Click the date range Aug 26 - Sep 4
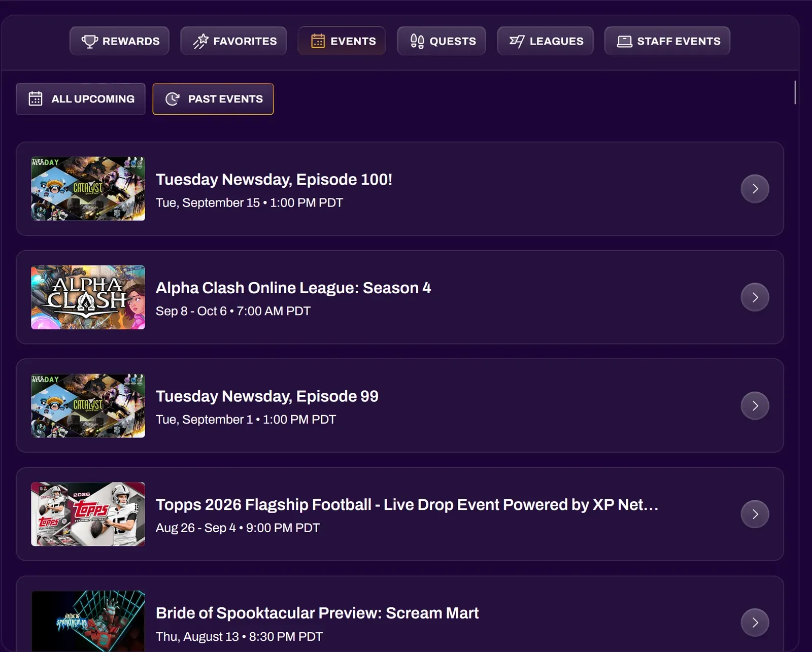 [196, 528]
